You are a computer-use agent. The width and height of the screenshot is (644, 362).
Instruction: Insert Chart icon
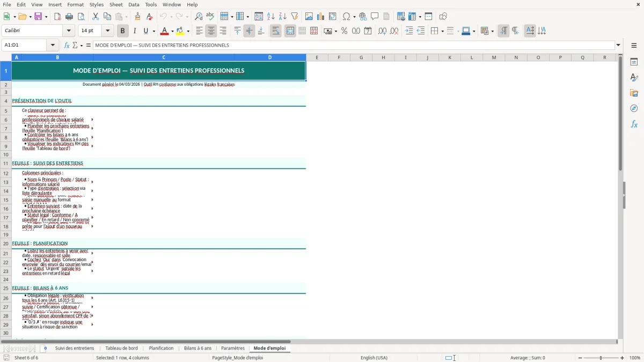(x=321, y=17)
